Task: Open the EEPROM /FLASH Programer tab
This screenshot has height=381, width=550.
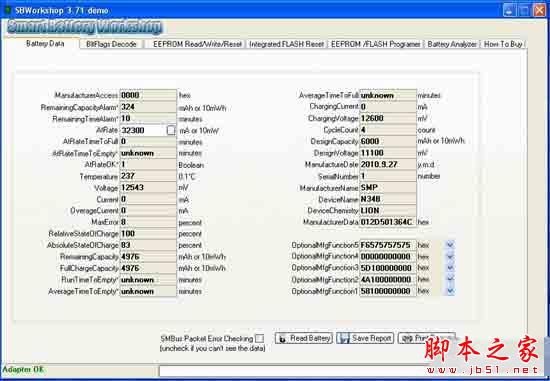Action: (376, 44)
